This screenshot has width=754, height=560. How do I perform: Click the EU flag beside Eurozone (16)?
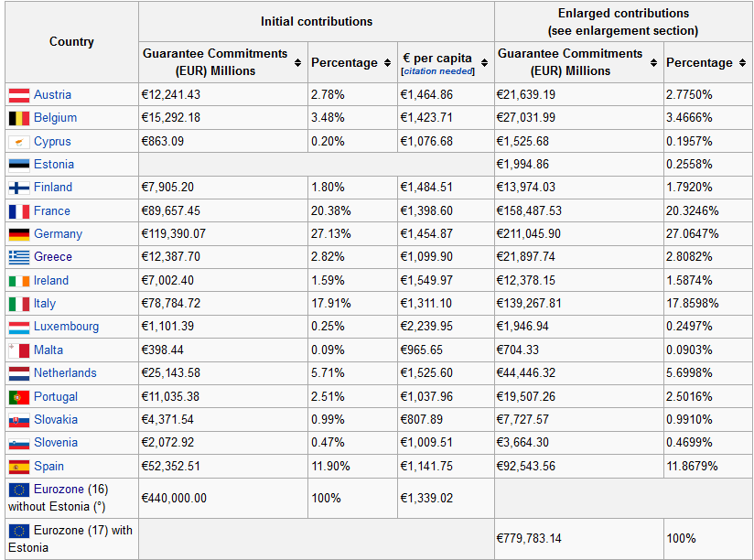coord(19,490)
